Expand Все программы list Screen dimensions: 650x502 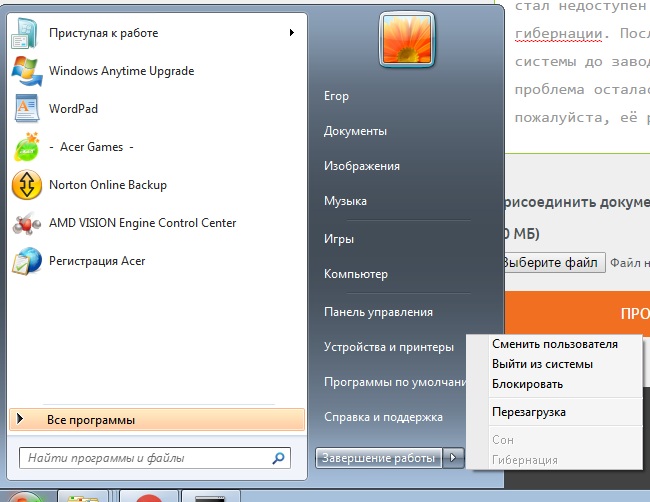[157, 420]
